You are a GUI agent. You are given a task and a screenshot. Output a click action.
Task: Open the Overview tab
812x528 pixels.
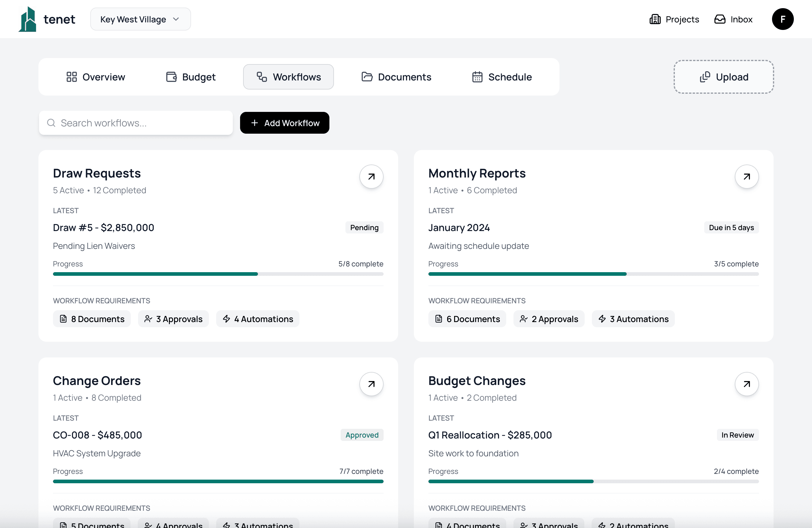tap(96, 77)
